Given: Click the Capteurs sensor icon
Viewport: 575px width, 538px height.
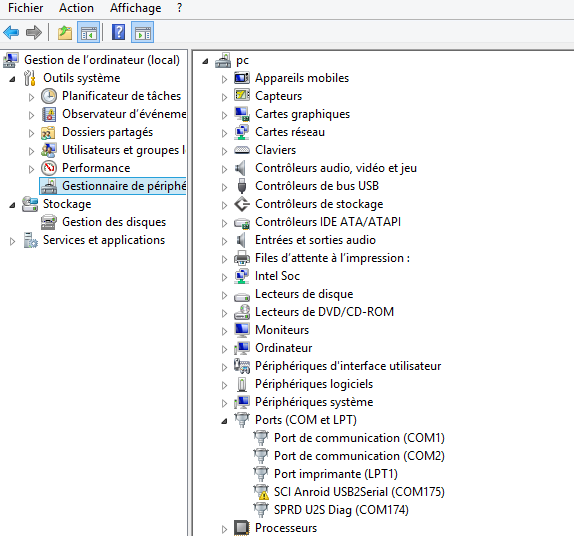Looking at the screenshot, I should [x=242, y=96].
